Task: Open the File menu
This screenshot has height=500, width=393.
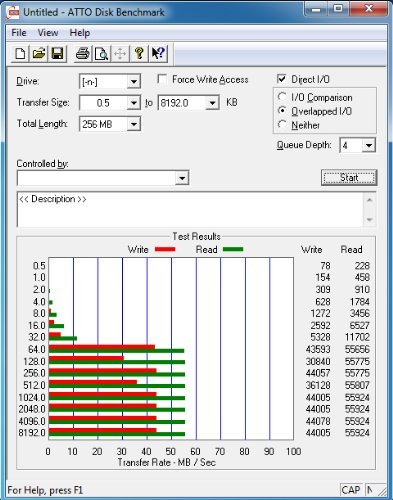Action: (19, 33)
